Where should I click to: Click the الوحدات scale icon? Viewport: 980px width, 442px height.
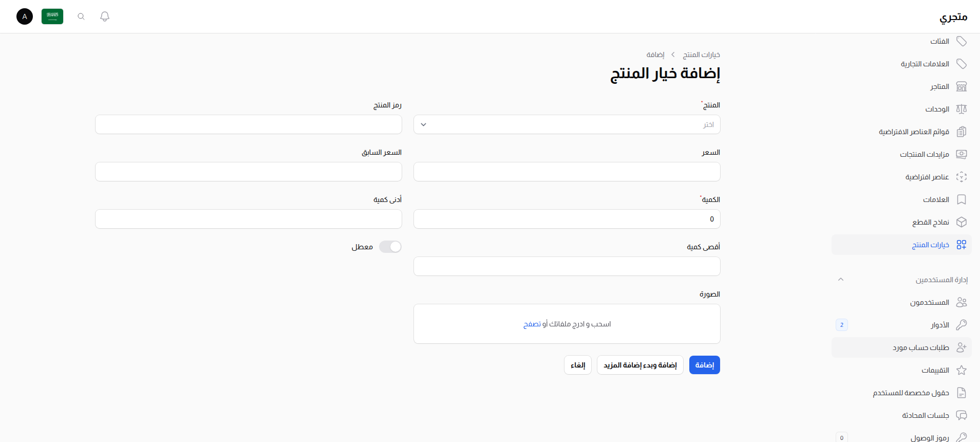click(962, 109)
